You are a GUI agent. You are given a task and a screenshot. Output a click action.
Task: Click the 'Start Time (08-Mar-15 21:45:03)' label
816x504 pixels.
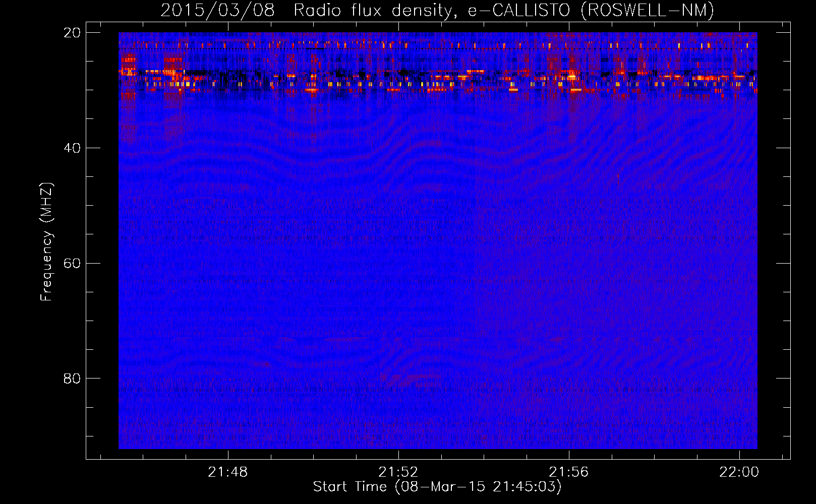pos(437,487)
